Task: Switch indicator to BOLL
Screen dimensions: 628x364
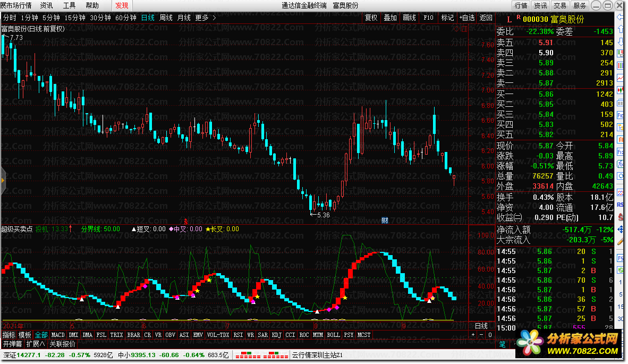Action: (x=333, y=335)
